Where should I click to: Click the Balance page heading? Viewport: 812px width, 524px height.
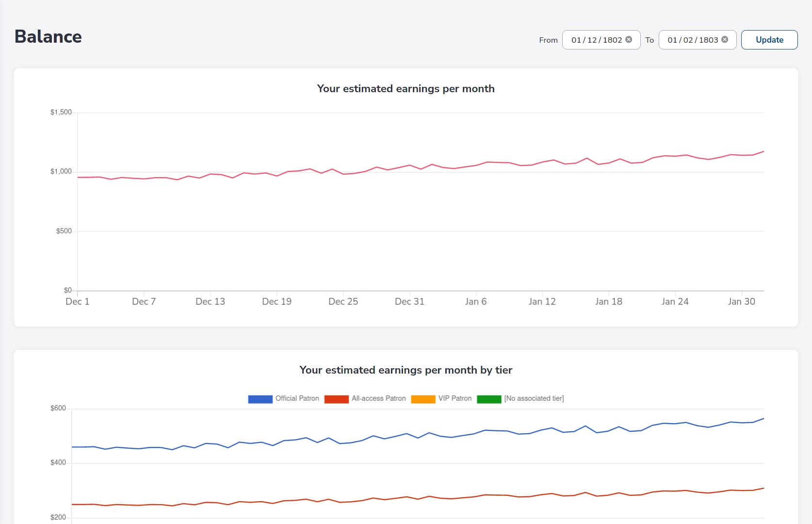48,37
